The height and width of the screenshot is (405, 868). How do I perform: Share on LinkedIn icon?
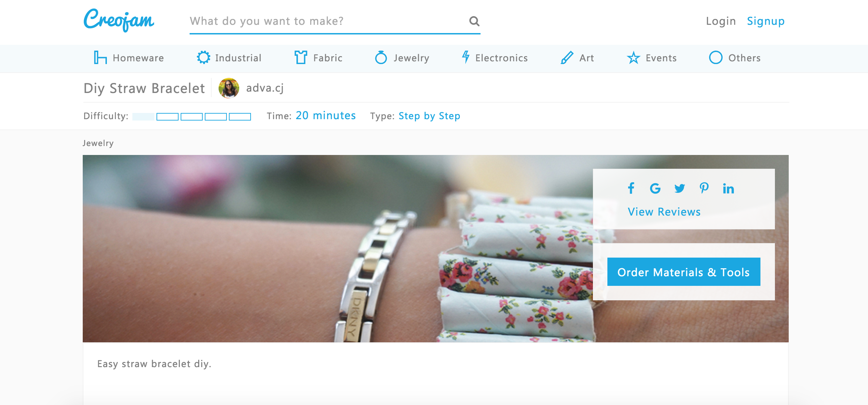728,188
